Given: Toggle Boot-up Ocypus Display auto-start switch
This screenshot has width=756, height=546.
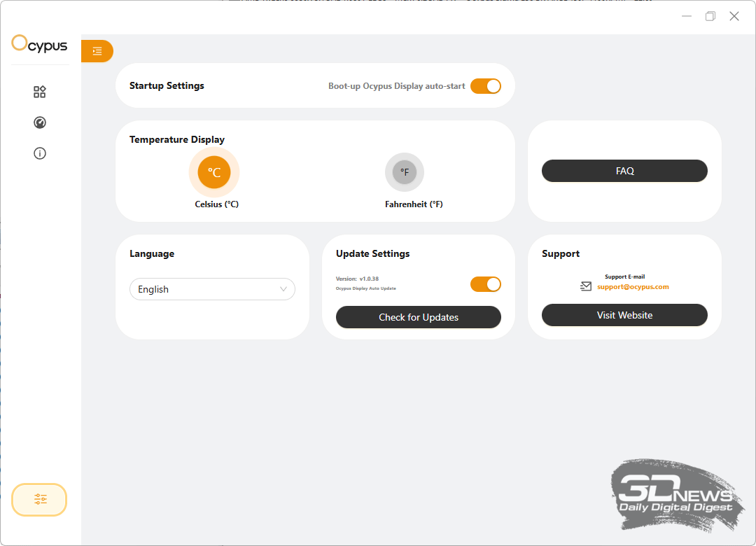Looking at the screenshot, I should pyautogui.click(x=486, y=86).
